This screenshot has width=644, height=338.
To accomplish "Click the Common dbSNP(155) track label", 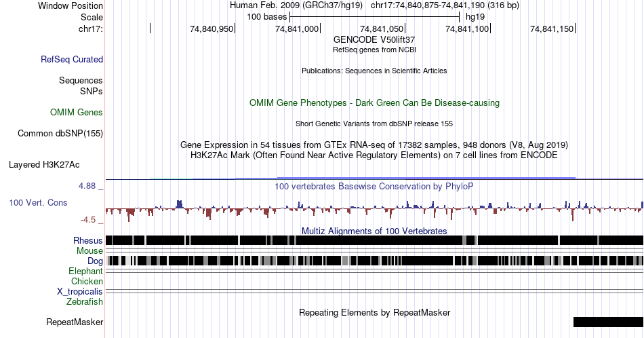I will (60, 133).
